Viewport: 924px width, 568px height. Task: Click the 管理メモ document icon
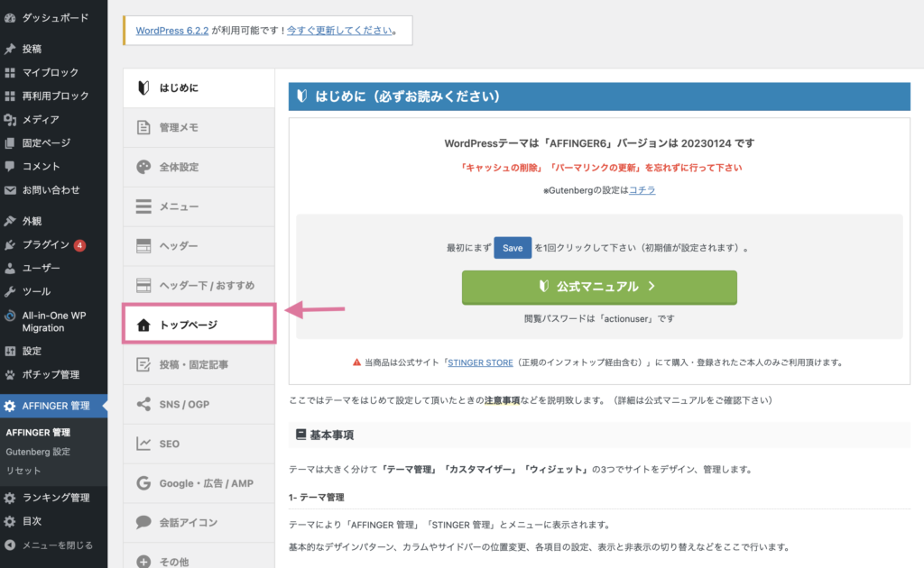click(143, 127)
